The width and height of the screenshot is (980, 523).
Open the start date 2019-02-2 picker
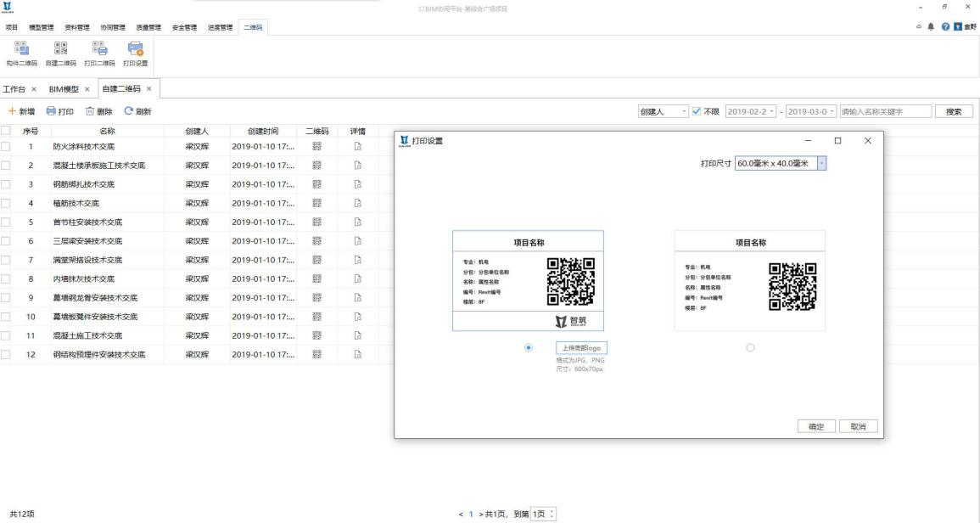[751, 111]
